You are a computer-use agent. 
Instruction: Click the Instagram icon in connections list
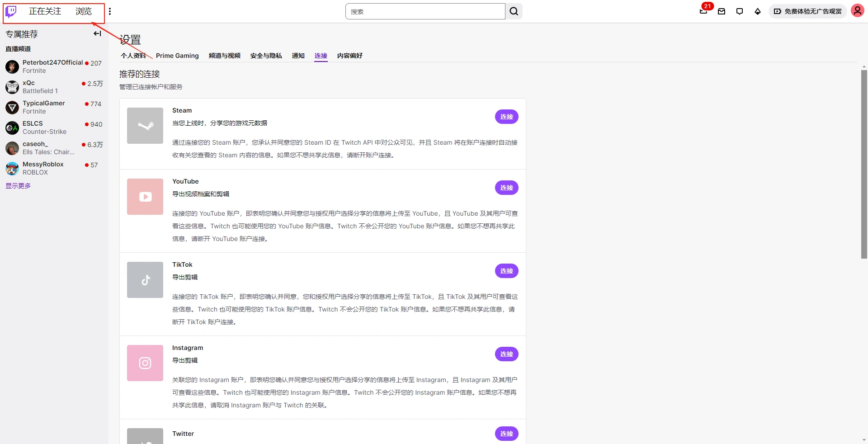coord(145,363)
